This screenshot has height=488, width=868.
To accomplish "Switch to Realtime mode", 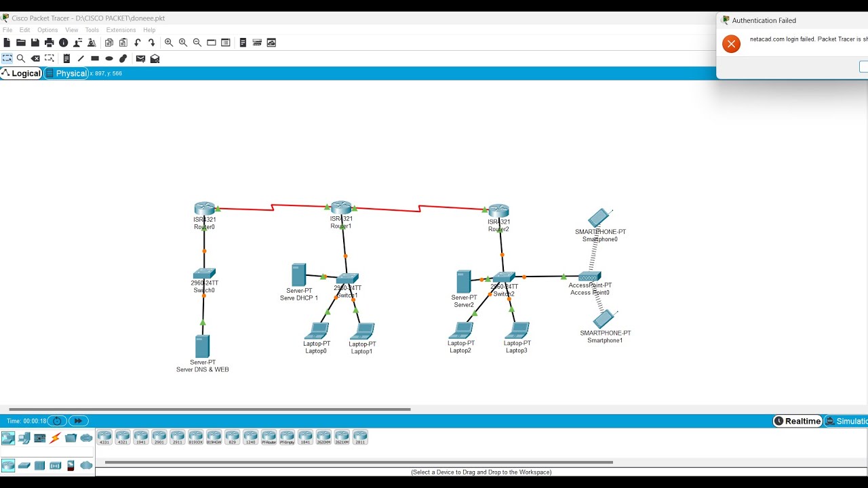I will point(797,421).
